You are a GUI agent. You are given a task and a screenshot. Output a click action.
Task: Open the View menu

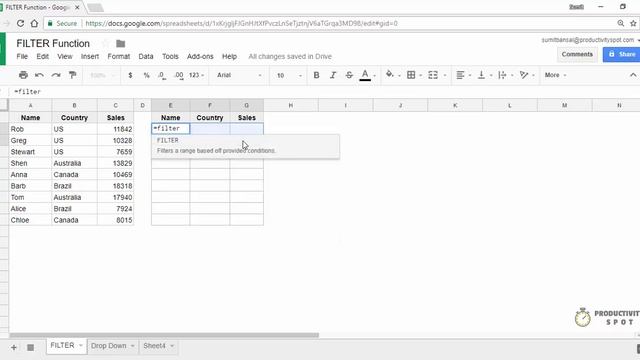(64, 56)
